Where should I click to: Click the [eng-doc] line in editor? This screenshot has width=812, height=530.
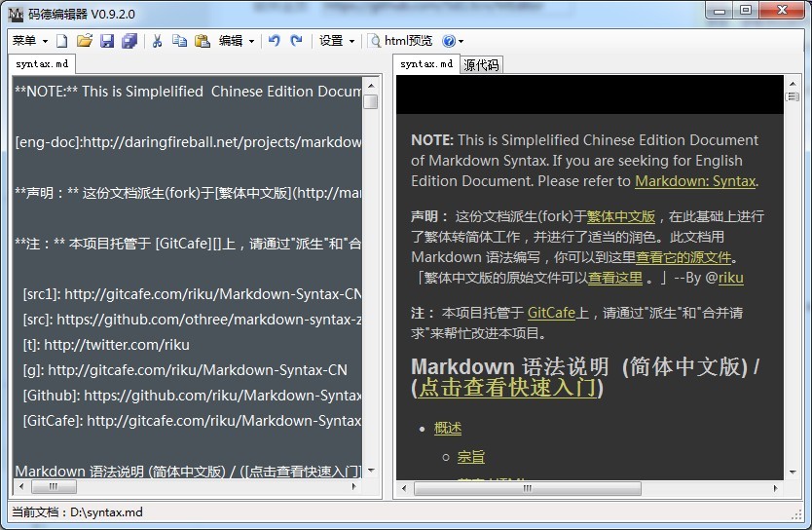coord(188,142)
